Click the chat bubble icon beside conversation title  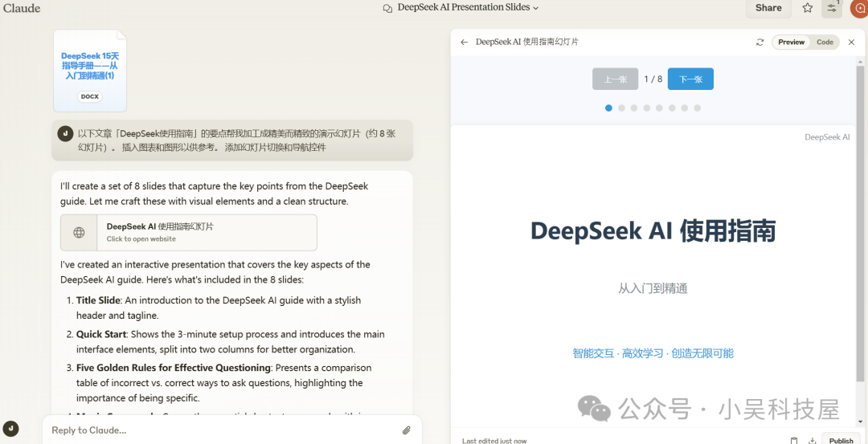387,8
